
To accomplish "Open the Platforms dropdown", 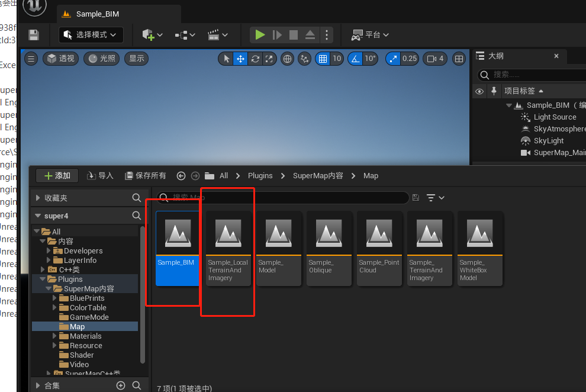I will pos(370,35).
